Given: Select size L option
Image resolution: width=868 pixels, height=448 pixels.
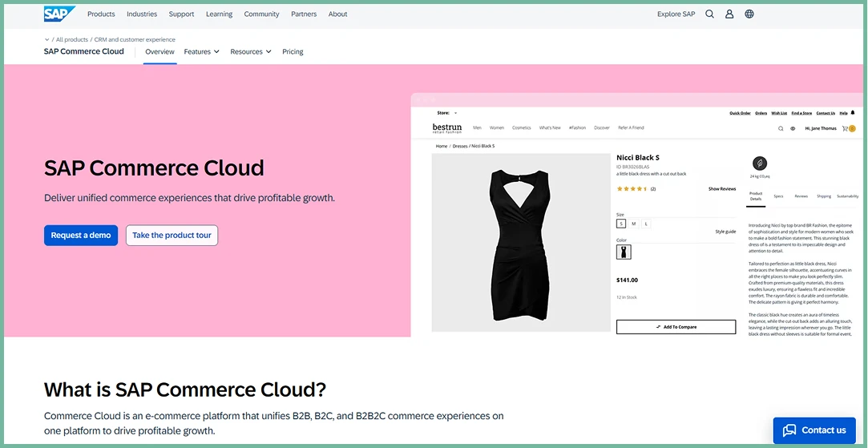Looking at the screenshot, I should tap(645, 224).
